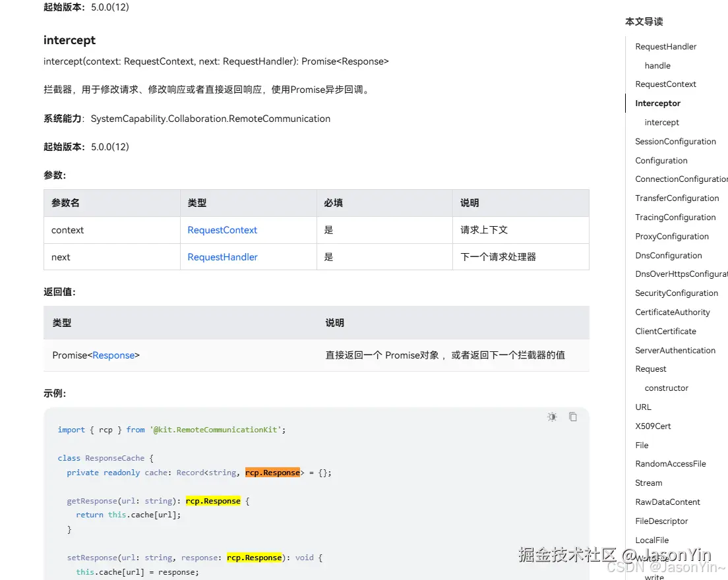The width and height of the screenshot is (728, 580).
Task: Open the URL entry in the sidebar
Action: pyautogui.click(x=643, y=407)
